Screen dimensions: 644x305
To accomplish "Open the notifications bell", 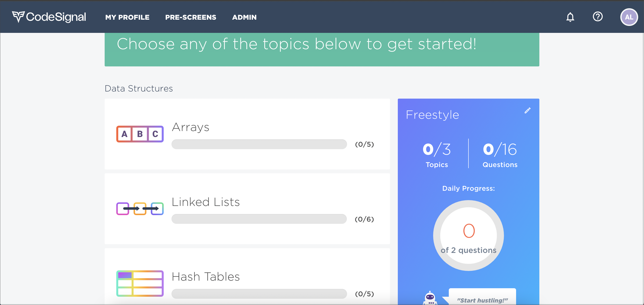I will [570, 17].
